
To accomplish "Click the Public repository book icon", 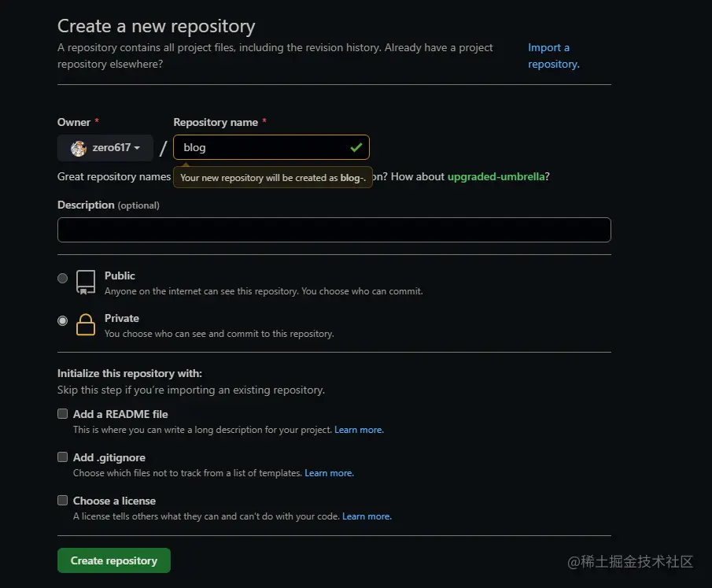I will tap(86, 282).
